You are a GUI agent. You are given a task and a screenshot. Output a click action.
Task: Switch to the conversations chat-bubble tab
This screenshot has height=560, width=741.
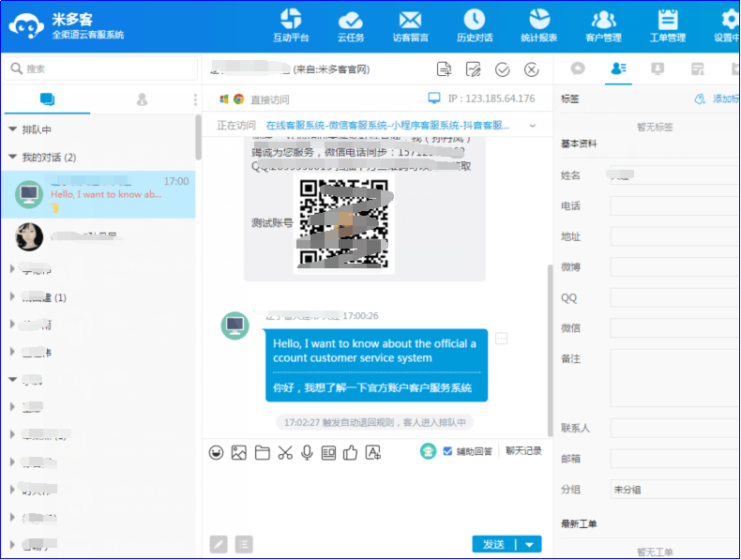[x=47, y=99]
